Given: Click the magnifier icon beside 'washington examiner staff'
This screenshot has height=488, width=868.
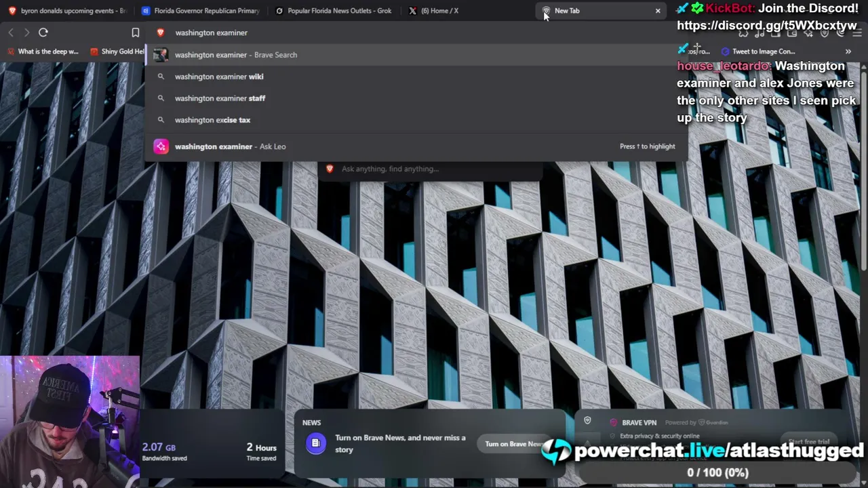Looking at the screenshot, I should (161, 98).
